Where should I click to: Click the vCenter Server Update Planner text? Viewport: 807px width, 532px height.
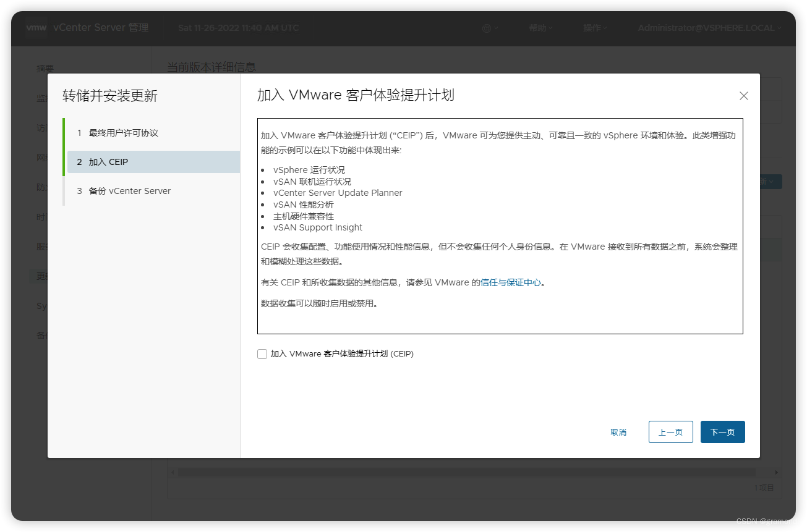point(338,193)
